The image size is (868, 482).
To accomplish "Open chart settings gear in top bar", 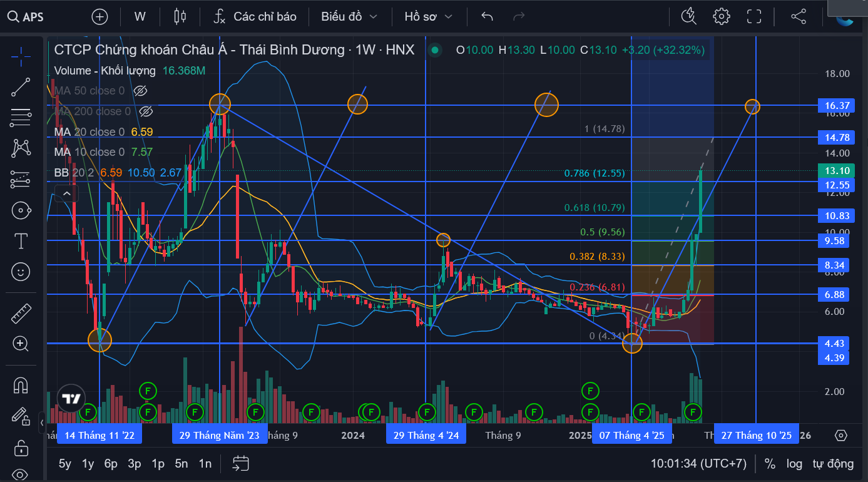I will pyautogui.click(x=722, y=16).
